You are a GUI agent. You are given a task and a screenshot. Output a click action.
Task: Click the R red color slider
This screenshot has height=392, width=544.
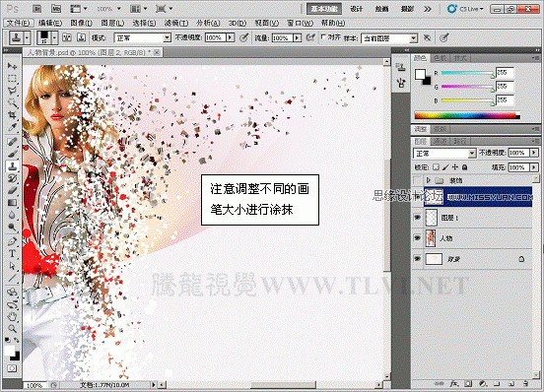467,73
